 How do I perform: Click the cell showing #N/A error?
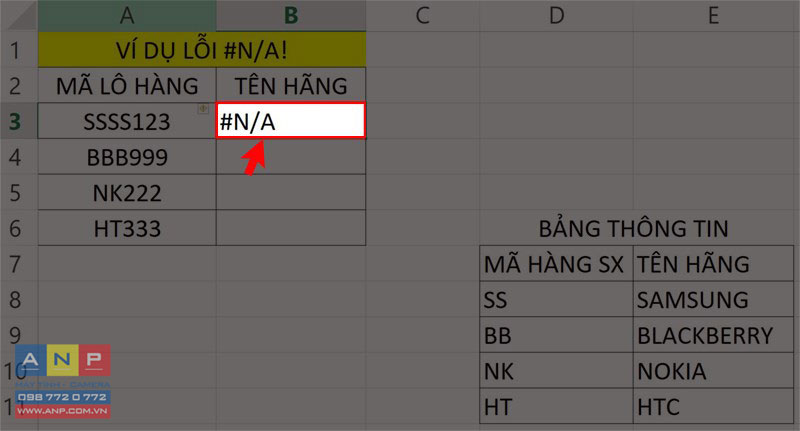(291, 121)
